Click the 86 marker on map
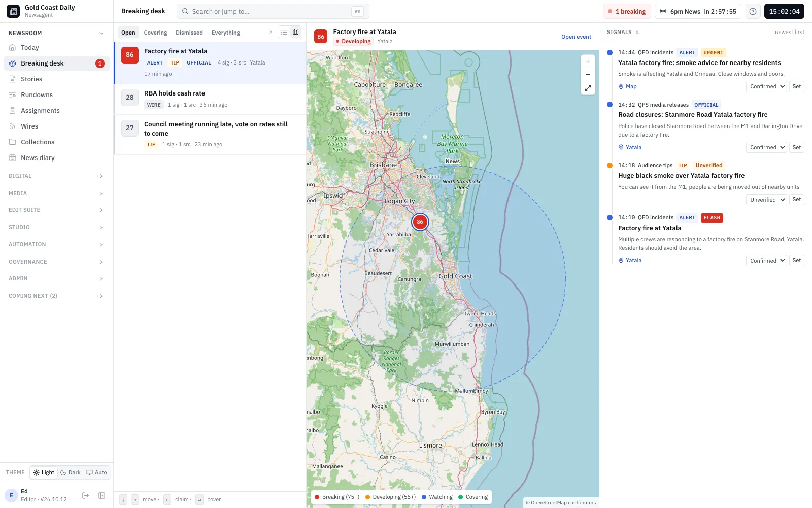The width and height of the screenshot is (812, 508). [x=420, y=222]
